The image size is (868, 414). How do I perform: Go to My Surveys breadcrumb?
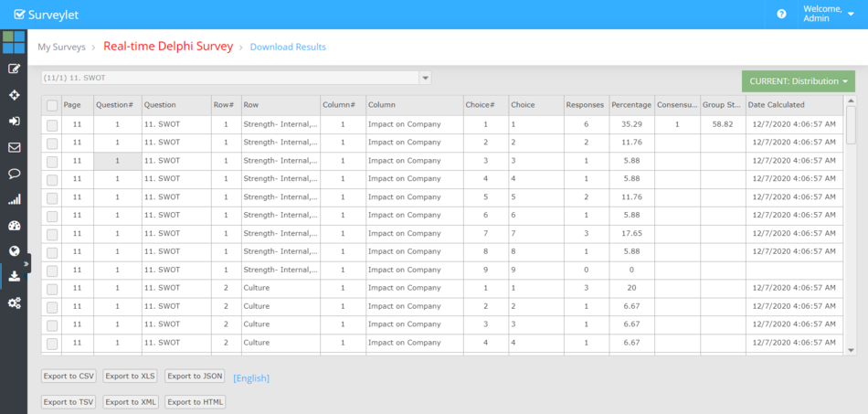coord(61,47)
